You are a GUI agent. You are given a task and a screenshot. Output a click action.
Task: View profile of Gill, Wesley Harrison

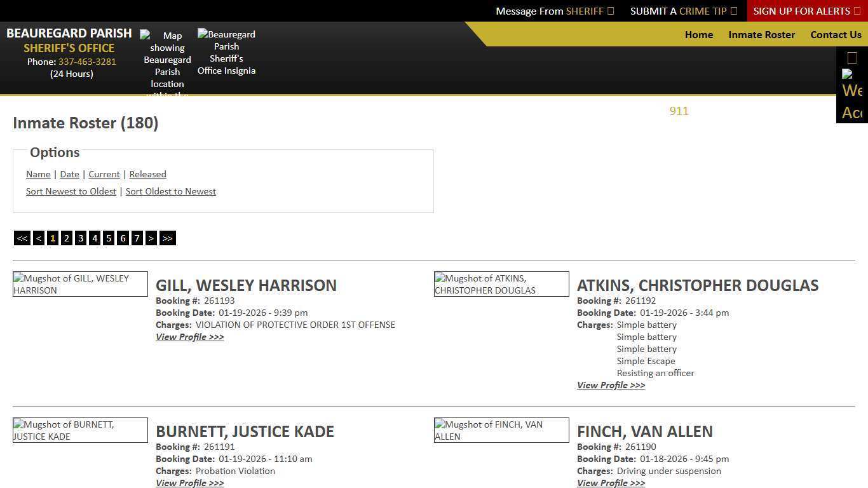tap(189, 337)
